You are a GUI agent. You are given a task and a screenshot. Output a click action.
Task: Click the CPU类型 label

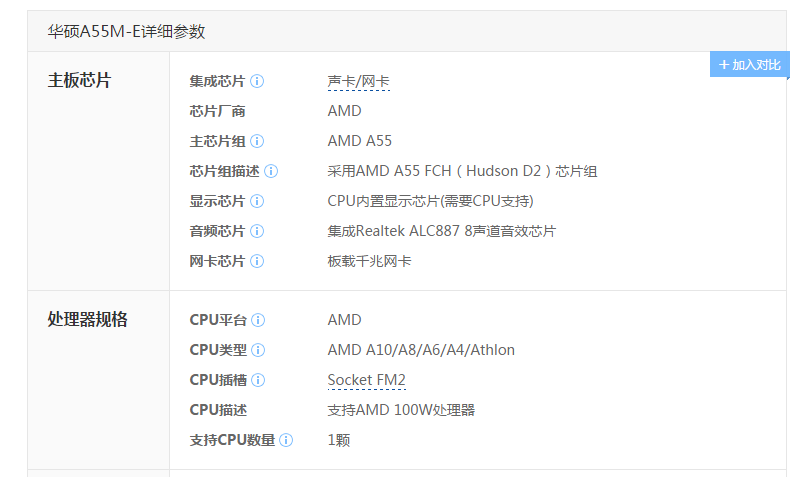218,350
